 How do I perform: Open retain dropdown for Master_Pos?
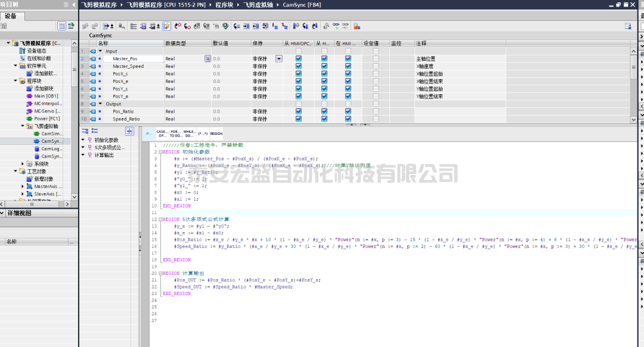(278, 59)
